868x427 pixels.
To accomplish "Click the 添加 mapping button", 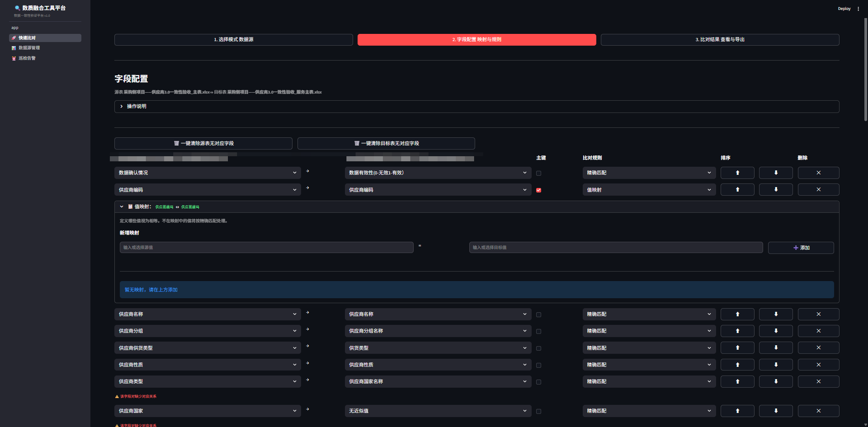I will click(801, 248).
